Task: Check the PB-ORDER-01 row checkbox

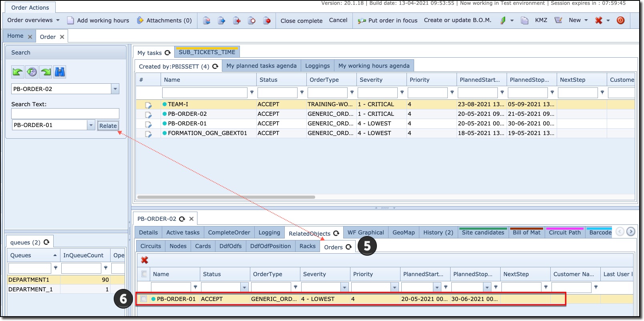Action: point(144,299)
